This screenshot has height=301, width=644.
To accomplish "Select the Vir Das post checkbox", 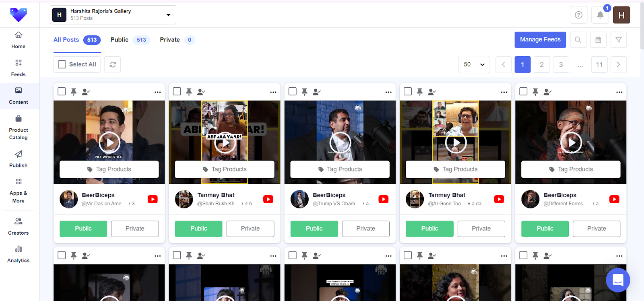I will (x=62, y=91).
